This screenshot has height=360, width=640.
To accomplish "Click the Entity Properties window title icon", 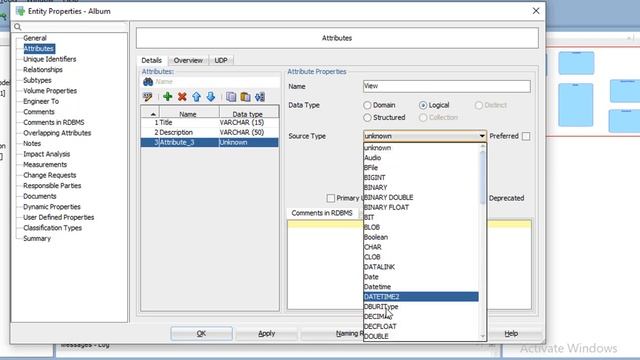I will pos(20,11).
